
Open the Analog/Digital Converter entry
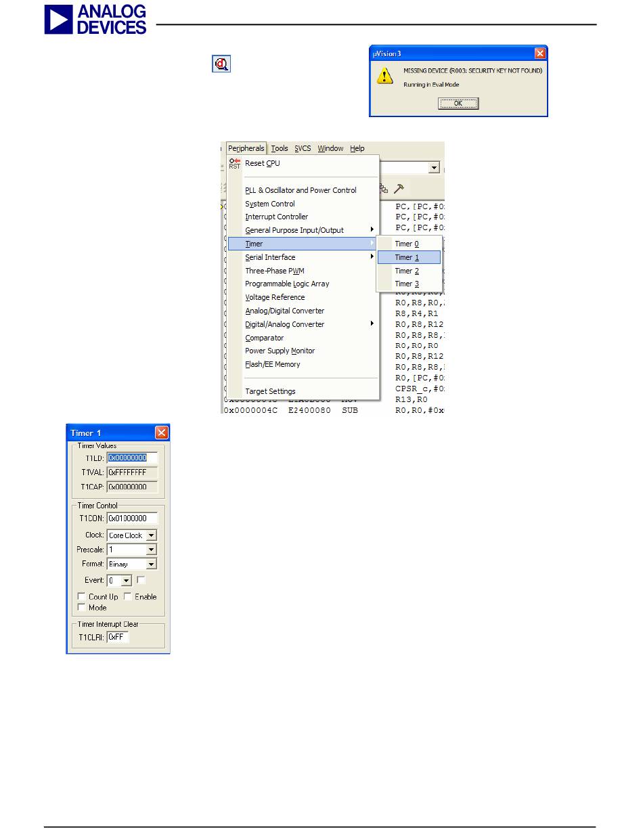pyautogui.click(x=303, y=311)
